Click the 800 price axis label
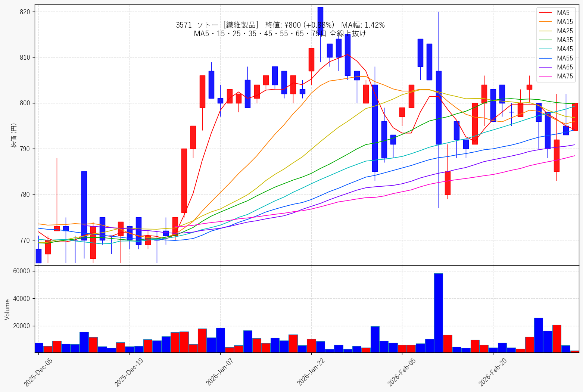Viewport: 583px width, 392px height. [25, 103]
